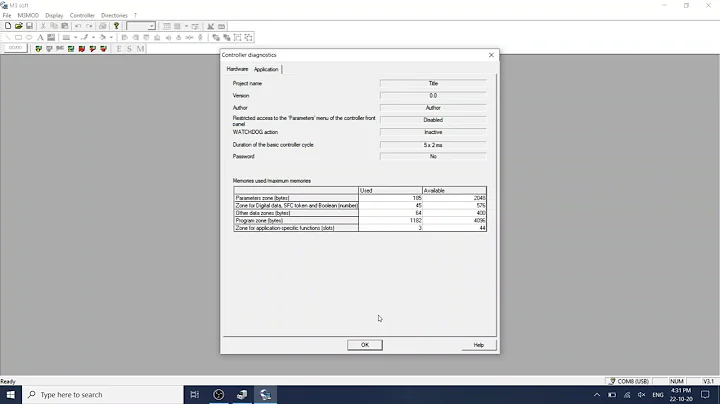Create a new file with the New icon
Screen dimensions: 720x404
point(8,26)
